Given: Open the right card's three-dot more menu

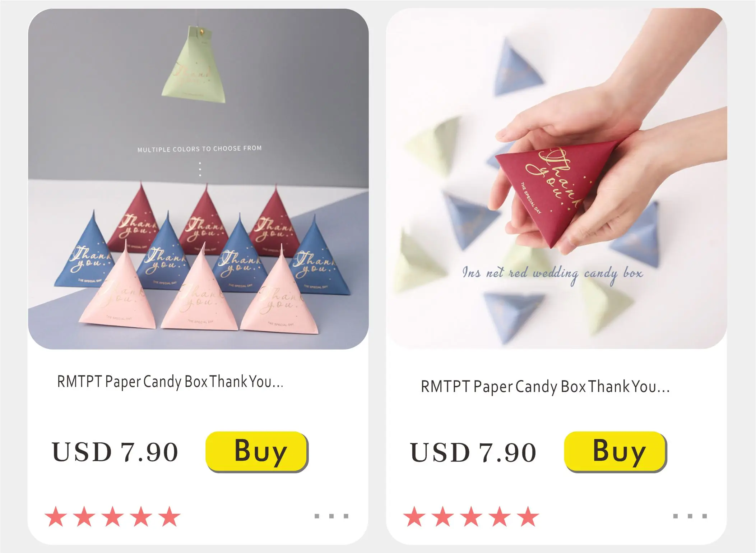Looking at the screenshot, I should click(x=690, y=516).
